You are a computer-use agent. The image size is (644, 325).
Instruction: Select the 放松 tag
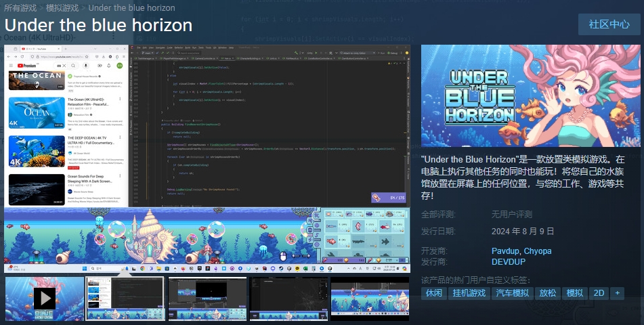point(547,293)
